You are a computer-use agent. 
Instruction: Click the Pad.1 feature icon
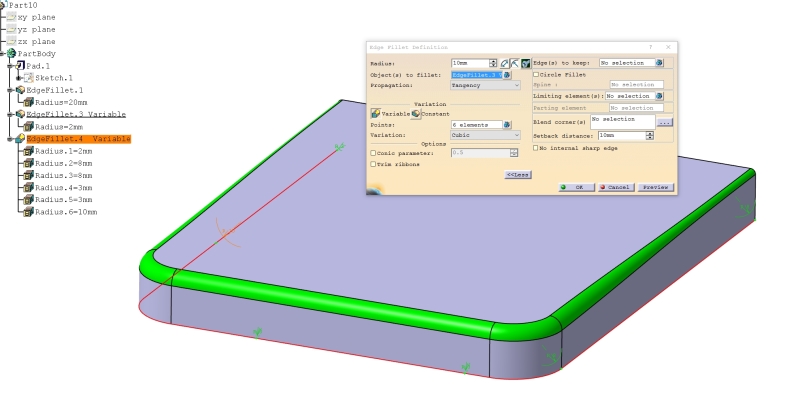(x=20, y=66)
